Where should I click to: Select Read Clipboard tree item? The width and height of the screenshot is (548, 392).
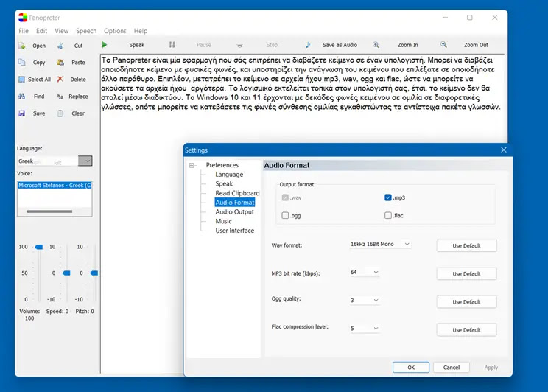237,193
